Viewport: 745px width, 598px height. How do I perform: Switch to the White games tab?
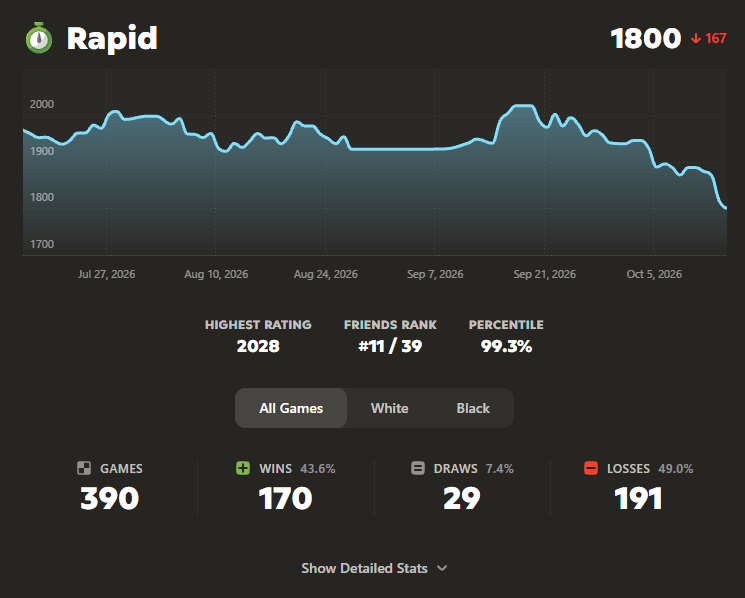click(390, 408)
